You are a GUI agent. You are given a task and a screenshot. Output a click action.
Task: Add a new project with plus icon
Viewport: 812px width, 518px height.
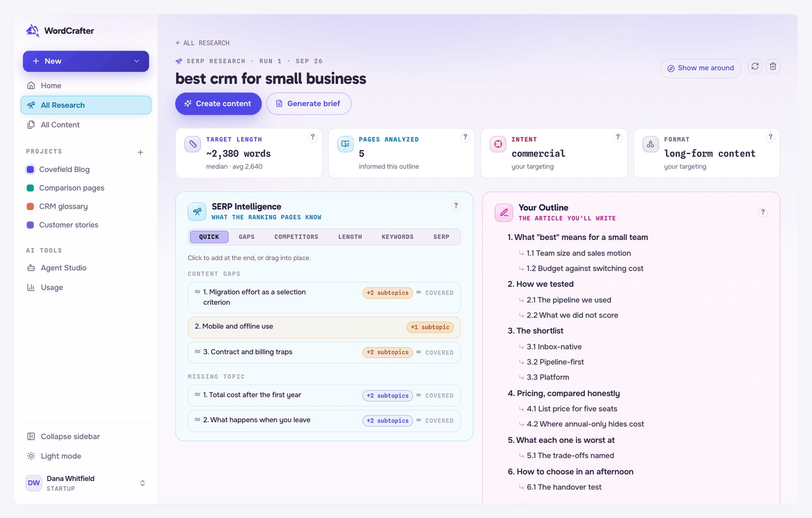(141, 152)
